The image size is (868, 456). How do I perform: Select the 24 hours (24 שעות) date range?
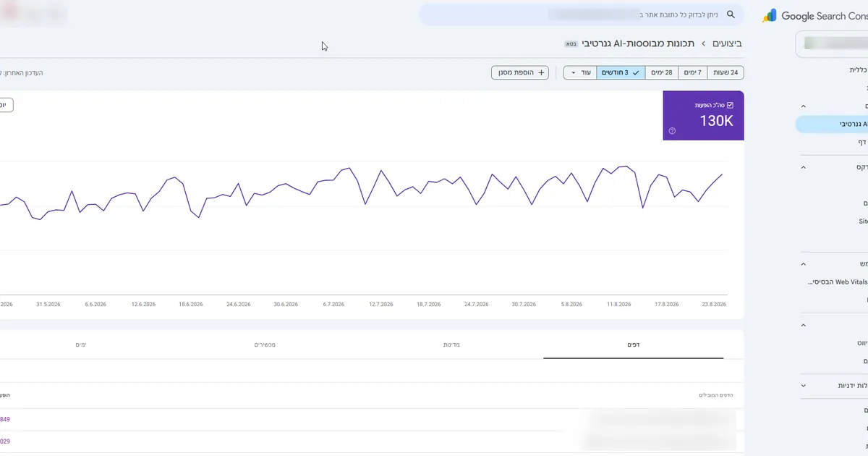coord(726,72)
